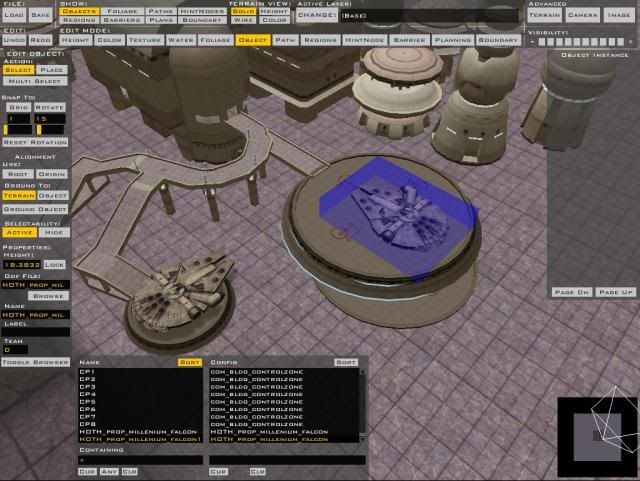Click Reset Rotation
This screenshot has height=481, width=640.
35,142
